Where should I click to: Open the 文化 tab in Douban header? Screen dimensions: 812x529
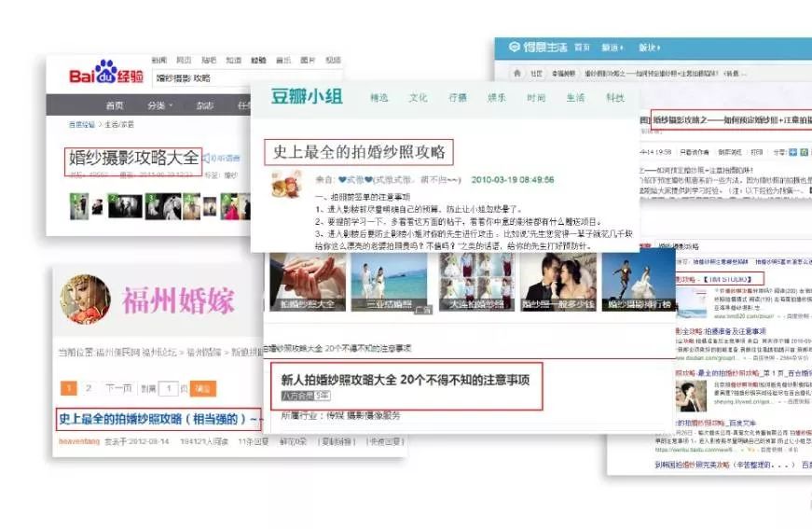tap(419, 98)
